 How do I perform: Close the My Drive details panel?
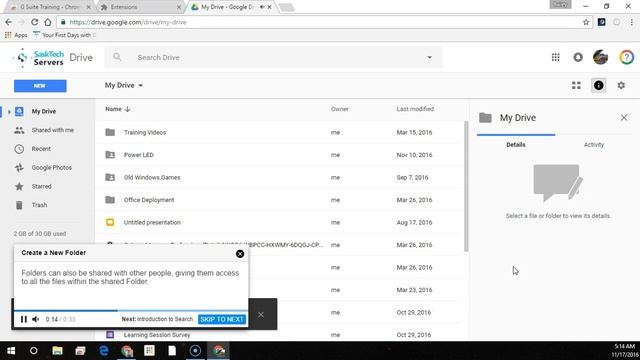coord(624,118)
